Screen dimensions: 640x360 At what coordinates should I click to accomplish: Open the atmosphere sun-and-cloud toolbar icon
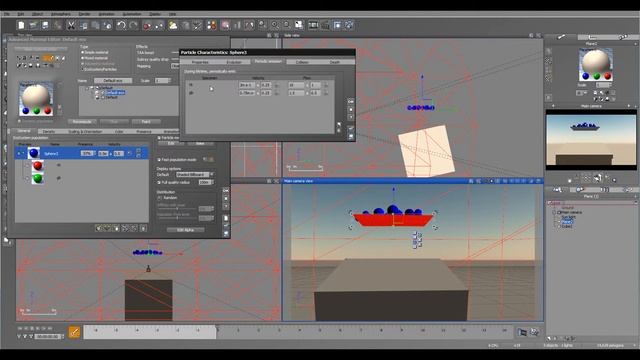pos(173,25)
